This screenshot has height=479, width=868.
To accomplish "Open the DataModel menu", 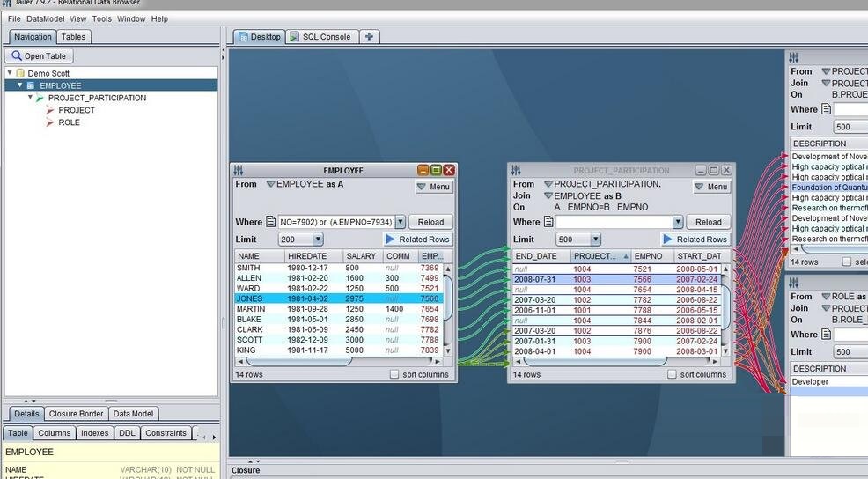I will pos(45,18).
